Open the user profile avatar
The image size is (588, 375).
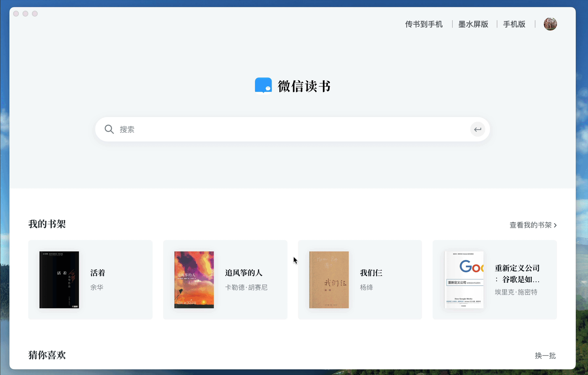tap(550, 24)
